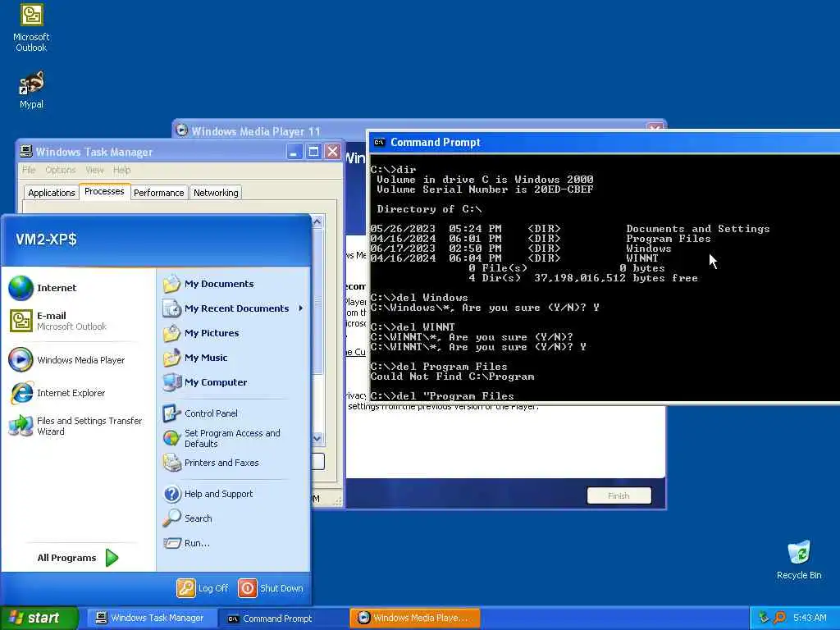This screenshot has width=840, height=630.
Task: Click "Program Files" directory listing line
Action: (x=541, y=239)
